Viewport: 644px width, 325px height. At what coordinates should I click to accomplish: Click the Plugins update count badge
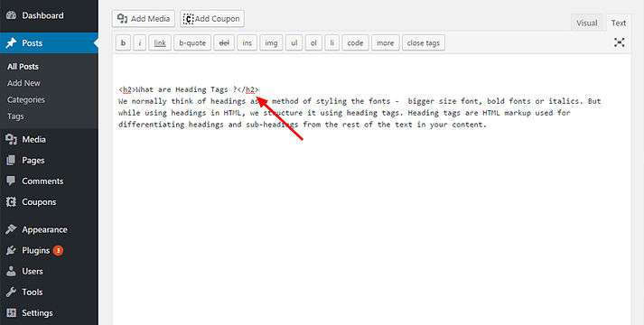pos(58,250)
